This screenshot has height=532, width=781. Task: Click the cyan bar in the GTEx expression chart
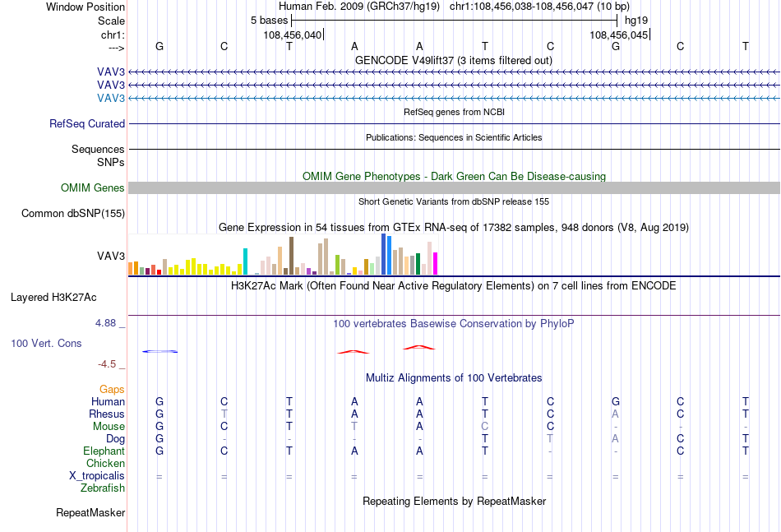[245, 261]
